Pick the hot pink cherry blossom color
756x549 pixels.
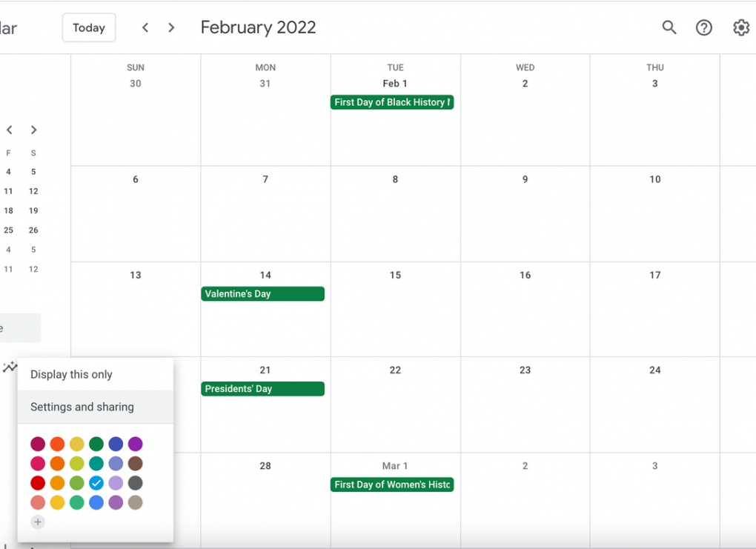(x=38, y=463)
